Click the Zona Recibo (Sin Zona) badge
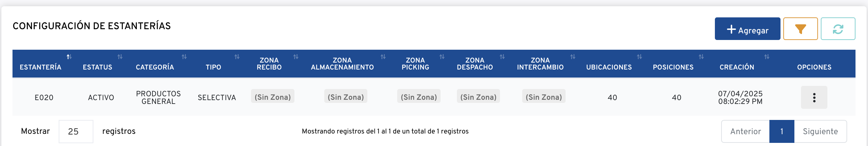This screenshot has height=146, width=868. (x=273, y=96)
